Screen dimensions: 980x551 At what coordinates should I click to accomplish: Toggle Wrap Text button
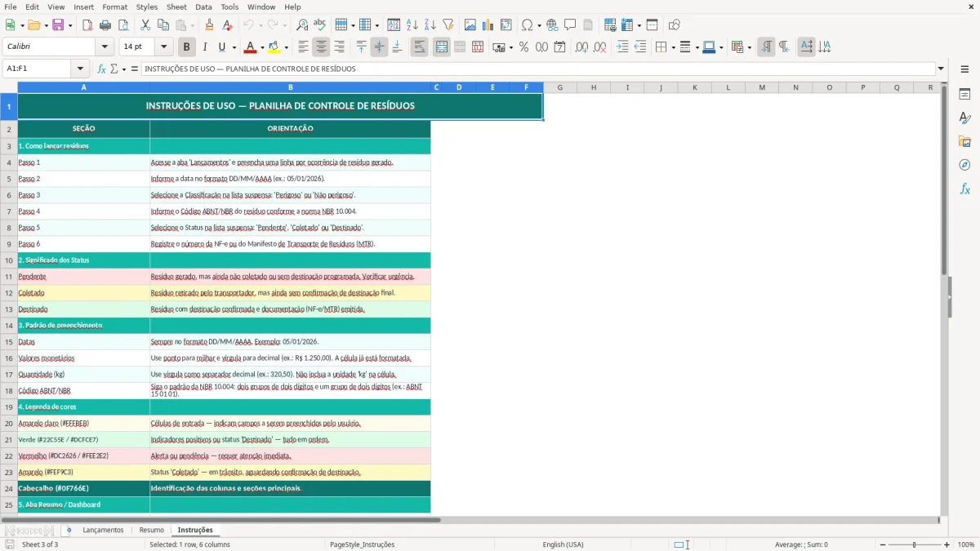pyautogui.click(x=419, y=47)
